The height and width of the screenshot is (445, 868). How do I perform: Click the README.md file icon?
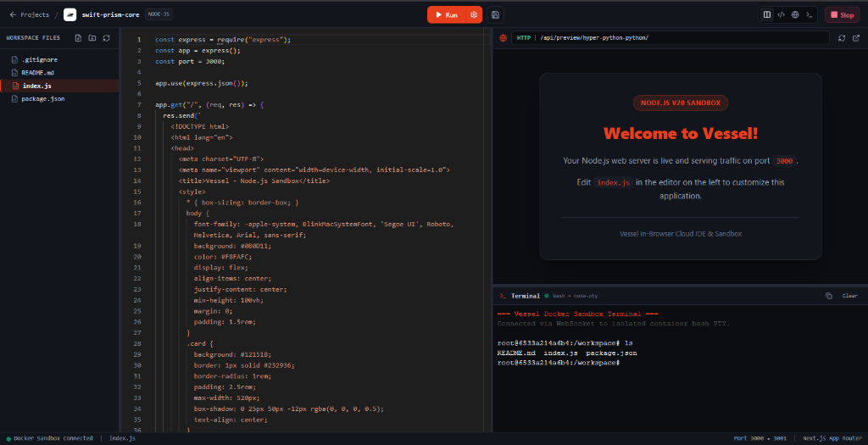pos(15,73)
